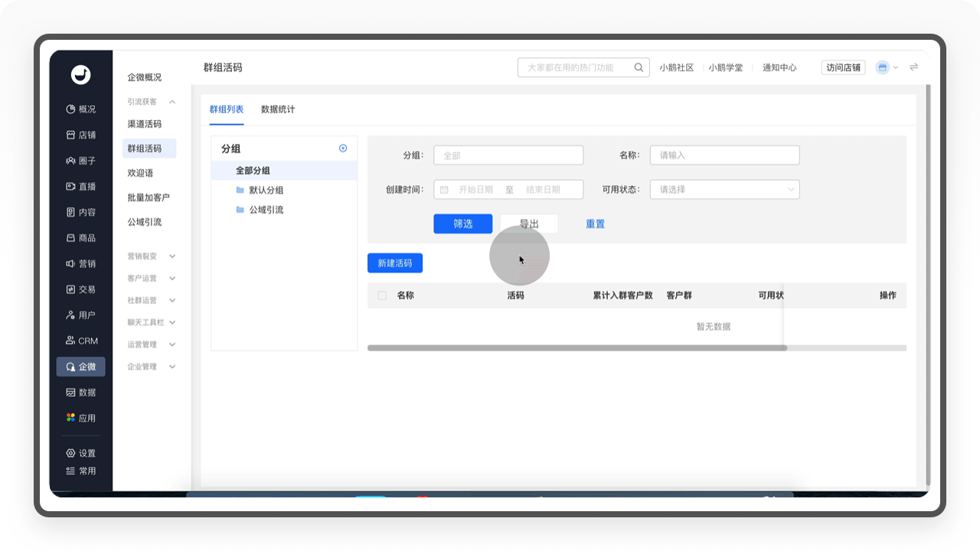The image size is (980, 551).
Task: Open 营销 in the dark sidebar
Action: pyautogui.click(x=80, y=263)
